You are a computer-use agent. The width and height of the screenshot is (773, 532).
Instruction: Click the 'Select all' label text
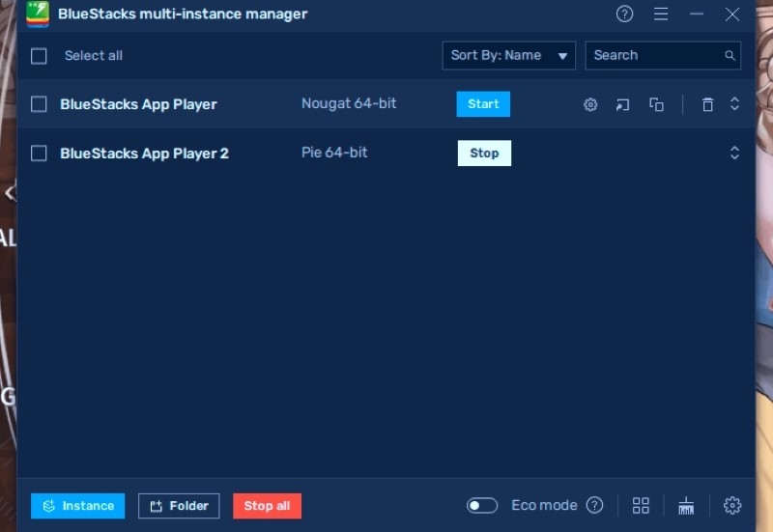pos(94,56)
